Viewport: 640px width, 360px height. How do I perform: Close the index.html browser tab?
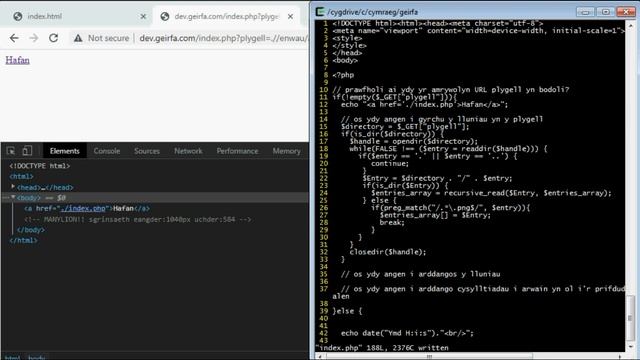(x=143, y=16)
